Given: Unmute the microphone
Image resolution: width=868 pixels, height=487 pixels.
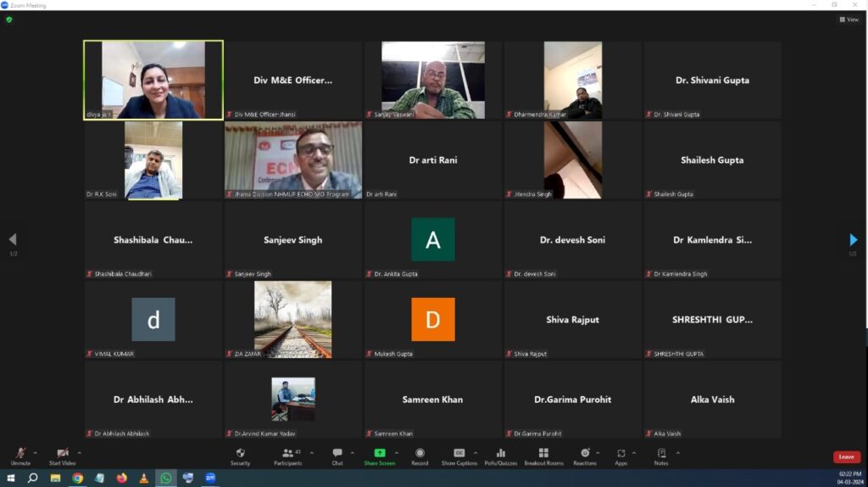Looking at the screenshot, I should pos(20,455).
